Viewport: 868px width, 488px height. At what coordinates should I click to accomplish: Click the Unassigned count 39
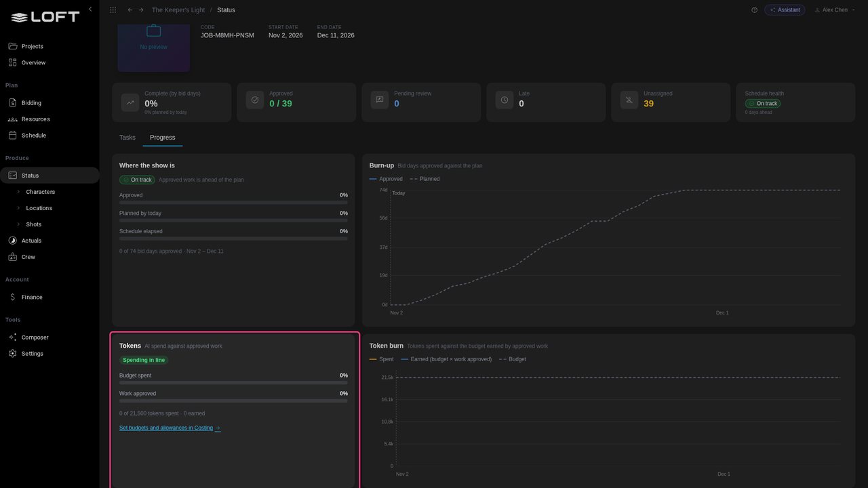[x=649, y=104]
